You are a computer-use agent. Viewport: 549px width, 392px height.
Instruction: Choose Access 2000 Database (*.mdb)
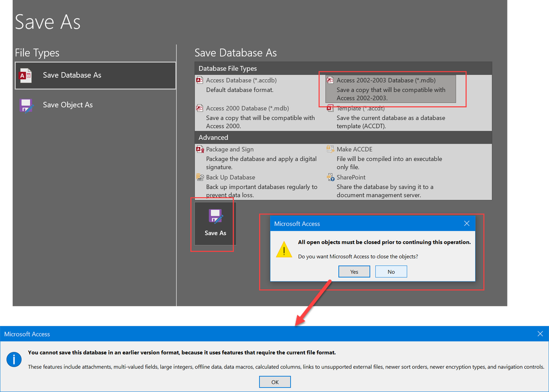[260, 117]
